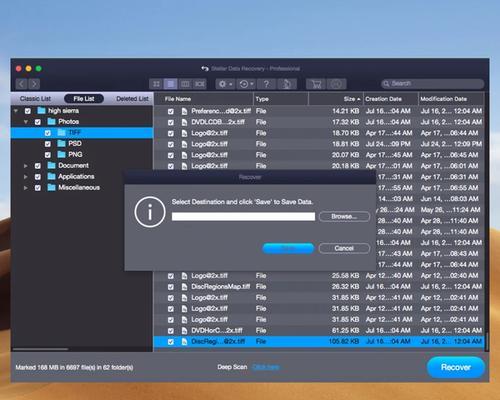Uncheck the PNG folder checkbox

click(x=48, y=155)
